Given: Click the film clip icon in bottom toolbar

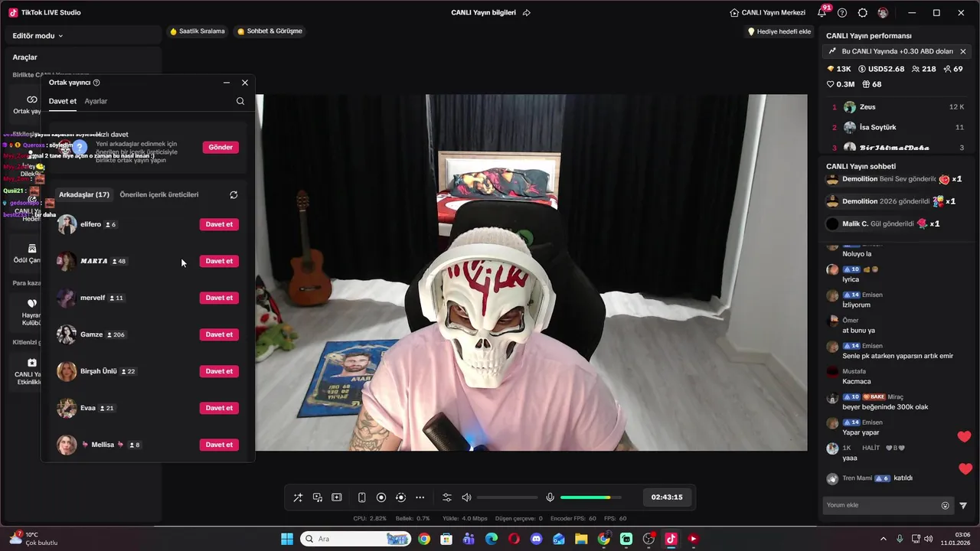Looking at the screenshot, I should [x=337, y=497].
